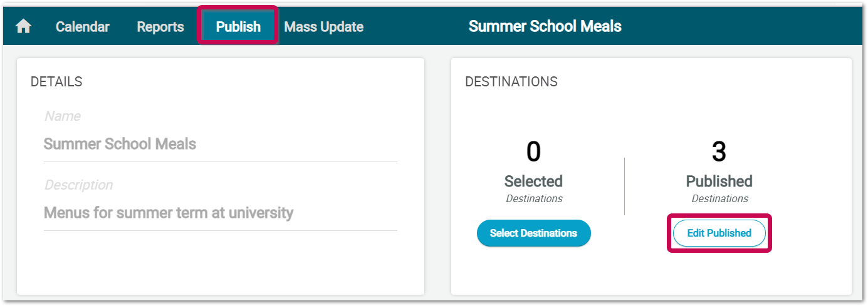
Task: Click the italic Description field label
Action: point(79,185)
